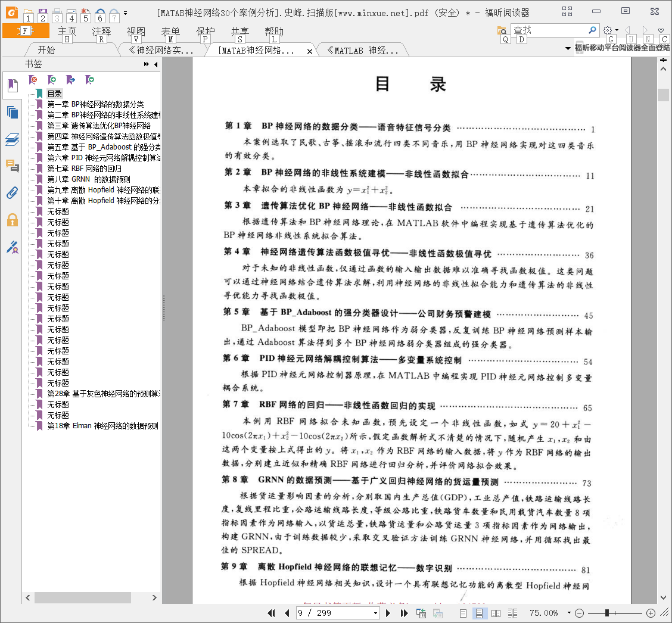Click the bookmark destination arrow icon

tap(71, 80)
